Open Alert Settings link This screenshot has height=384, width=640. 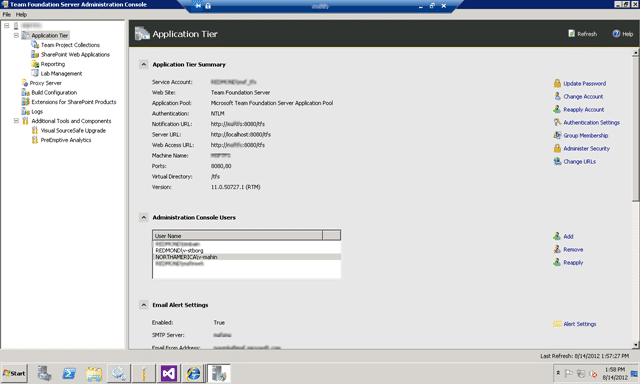coord(580,324)
